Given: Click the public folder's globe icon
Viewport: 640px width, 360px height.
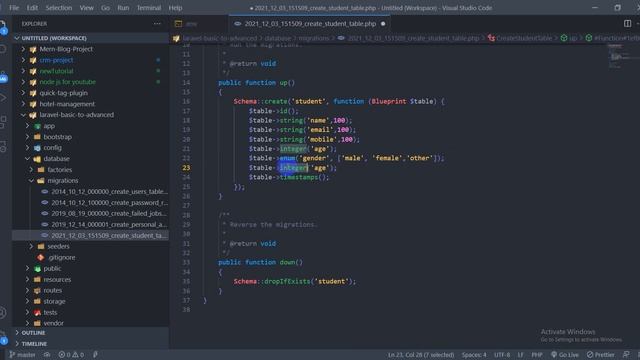Looking at the screenshot, I should (x=37, y=269).
